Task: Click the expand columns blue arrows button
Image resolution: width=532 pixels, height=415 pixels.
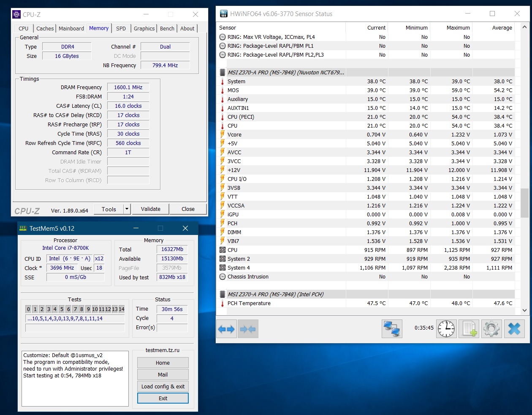Action: (227, 329)
